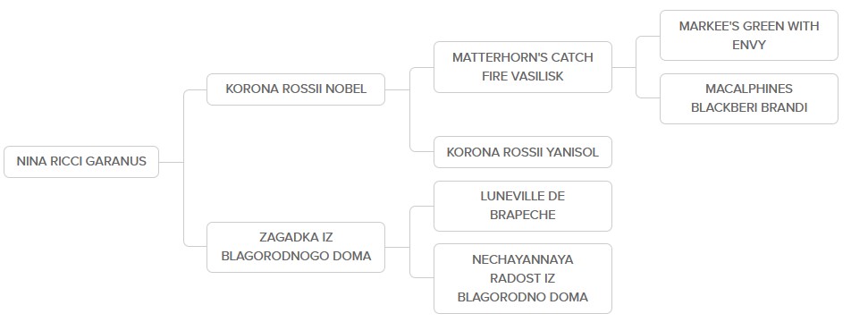868x322 pixels.
Task: Click branch line leading into KORONA ROSSII YANISOL
Action: coord(421,151)
